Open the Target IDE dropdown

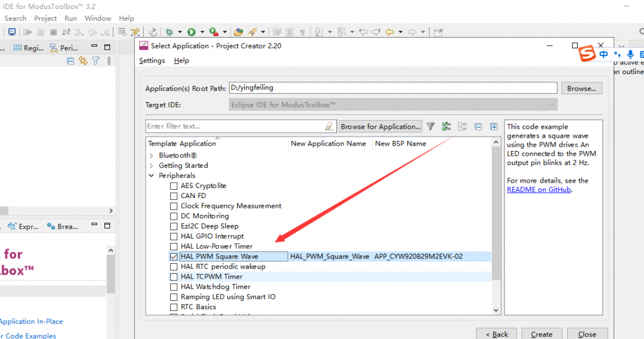(393, 105)
